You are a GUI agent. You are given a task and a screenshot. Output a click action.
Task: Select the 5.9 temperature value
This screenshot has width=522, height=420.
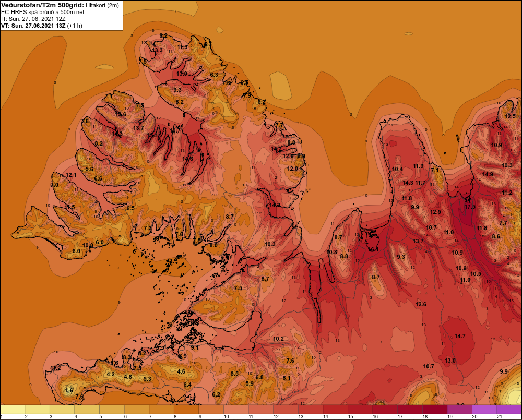pos(250,383)
